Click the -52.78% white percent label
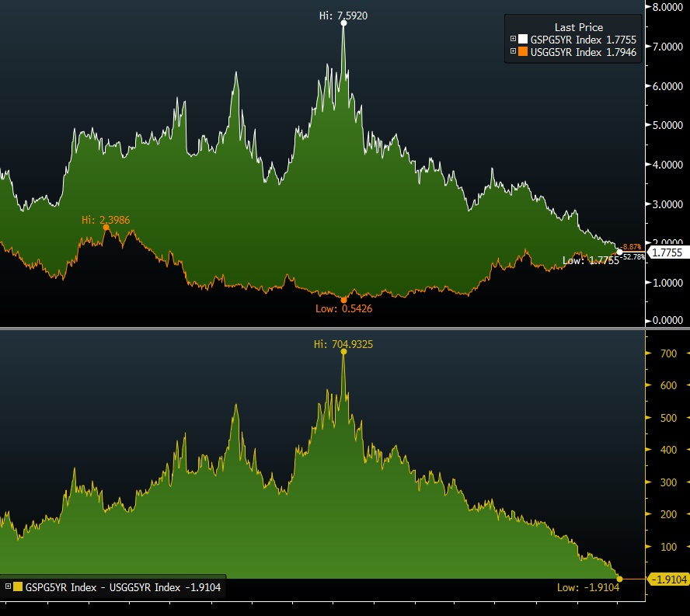690x616 pixels. click(x=632, y=256)
